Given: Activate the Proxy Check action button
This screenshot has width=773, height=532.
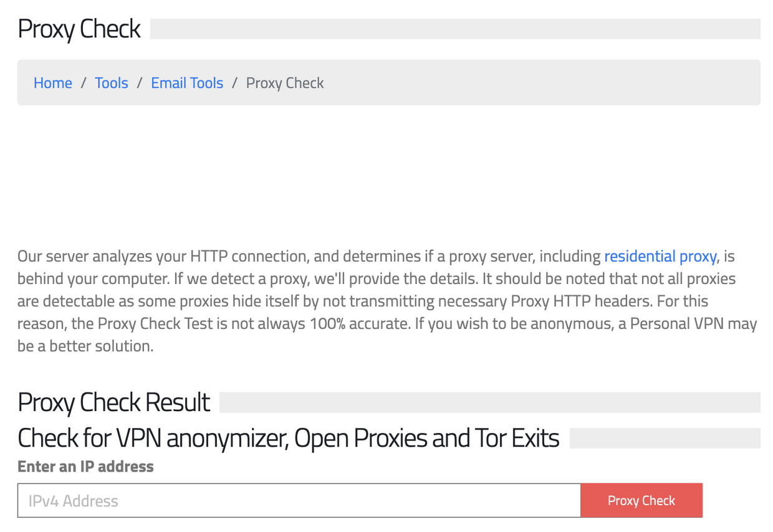Looking at the screenshot, I should (x=641, y=500).
